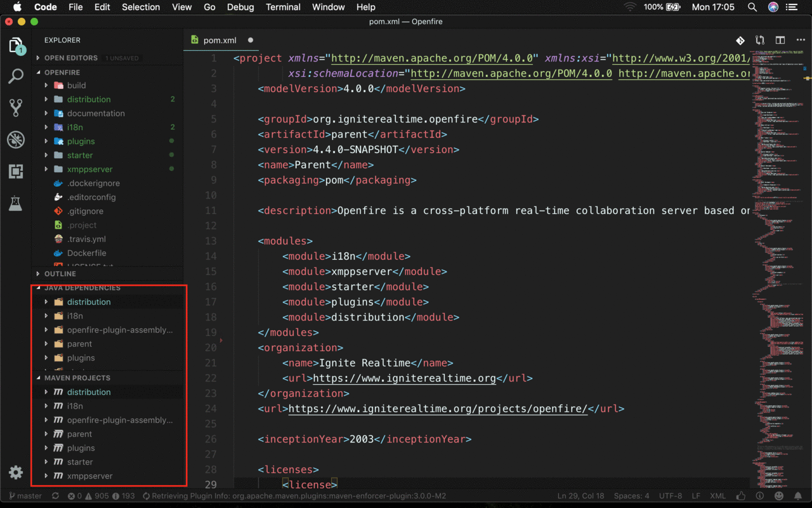This screenshot has width=812, height=508.
Task: Click the Manage gear icon
Action: click(16, 472)
